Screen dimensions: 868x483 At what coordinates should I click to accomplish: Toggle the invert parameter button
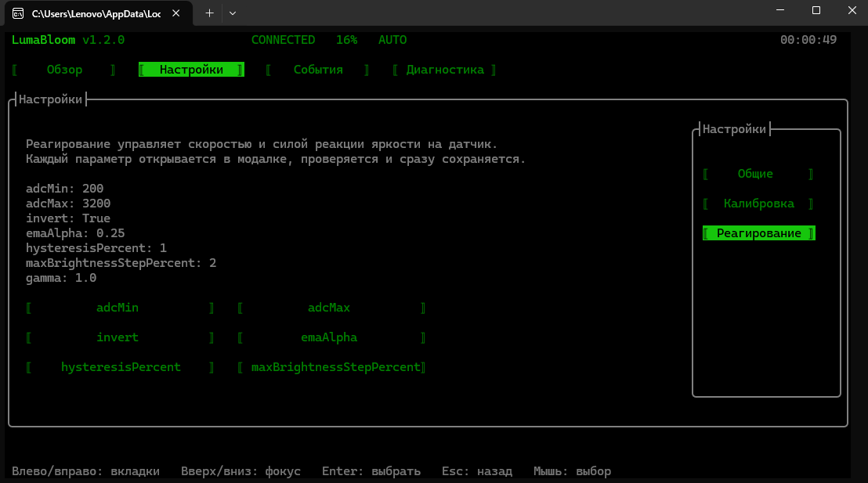point(120,337)
